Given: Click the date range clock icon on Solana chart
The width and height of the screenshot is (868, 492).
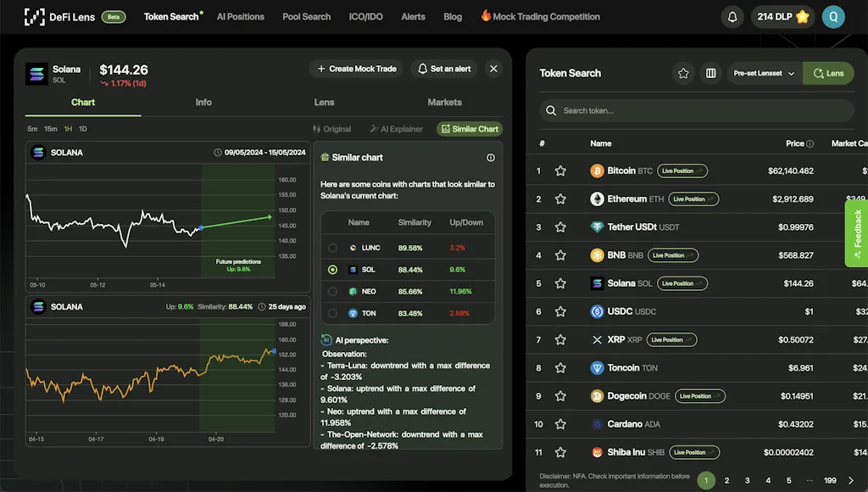Looking at the screenshot, I should (x=219, y=152).
